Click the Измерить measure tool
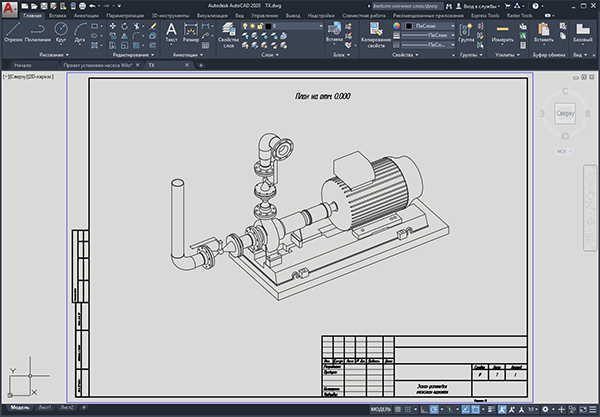Screen dimensions: 600x417 [x=502, y=32]
